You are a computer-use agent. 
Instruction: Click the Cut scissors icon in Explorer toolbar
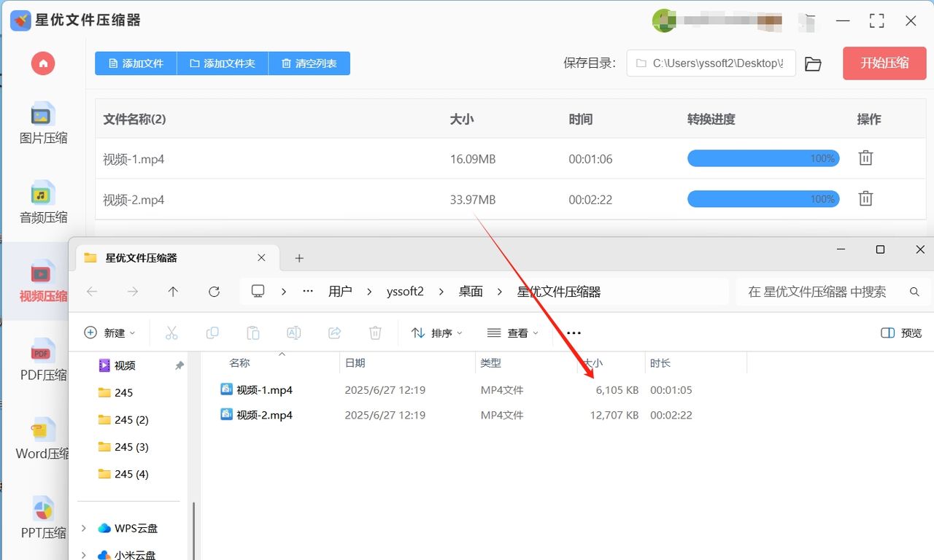pyautogui.click(x=171, y=332)
